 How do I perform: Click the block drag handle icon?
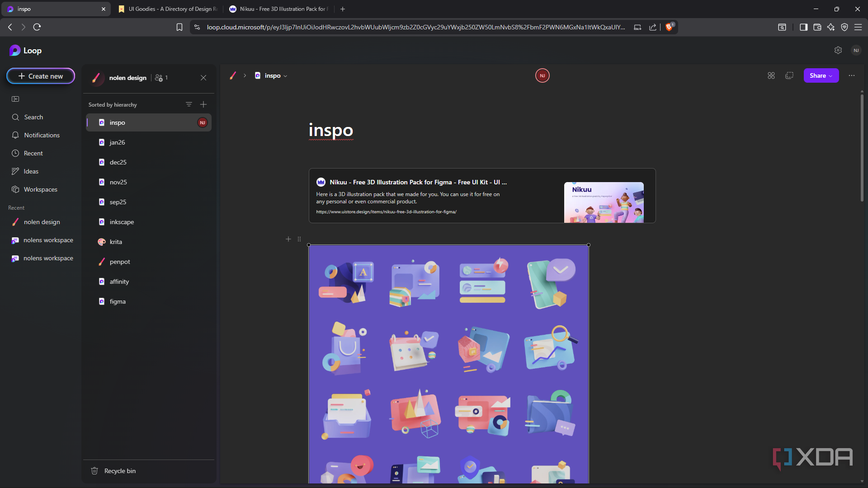[299, 239]
